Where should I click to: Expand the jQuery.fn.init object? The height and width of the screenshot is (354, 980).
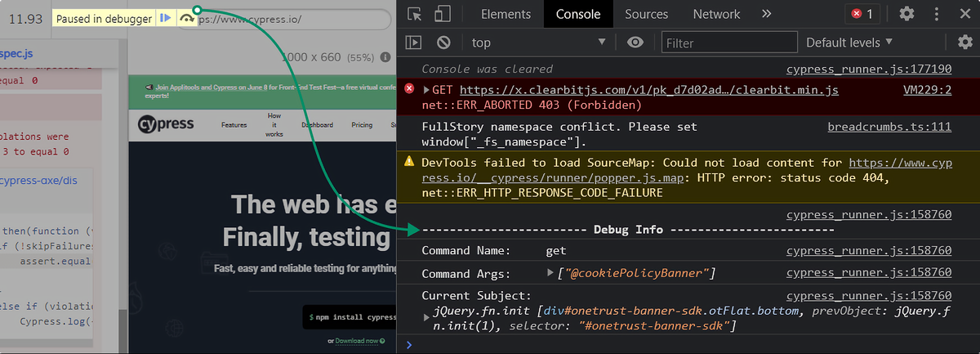coord(426,317)
